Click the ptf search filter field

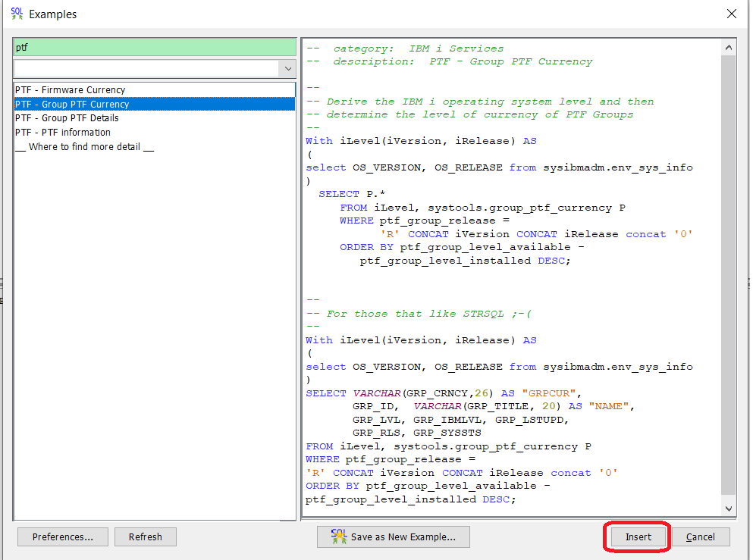[x=155, y=47]
